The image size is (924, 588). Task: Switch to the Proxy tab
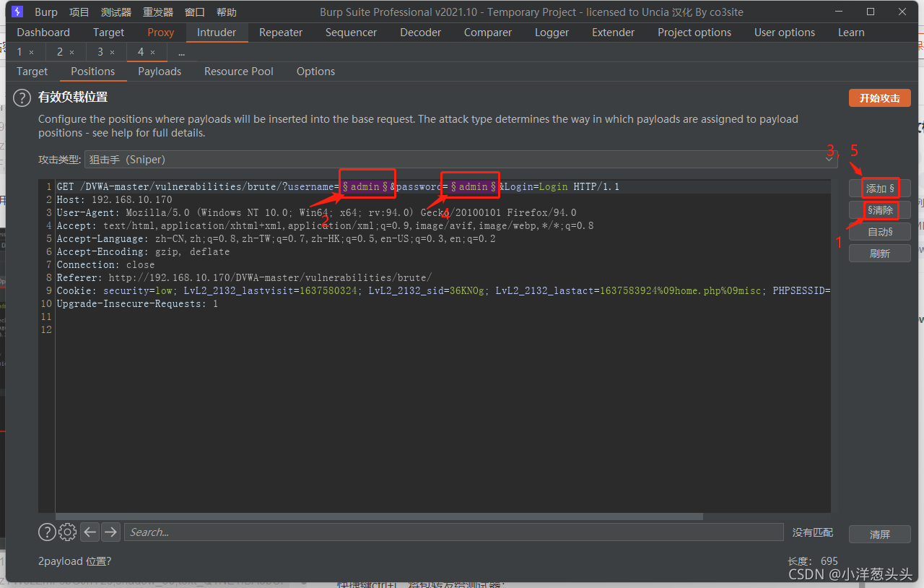point(161,33)
